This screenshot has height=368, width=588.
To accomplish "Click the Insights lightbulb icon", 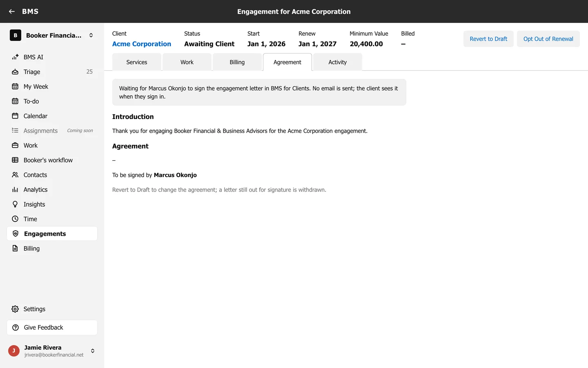I will click(15, 204).
